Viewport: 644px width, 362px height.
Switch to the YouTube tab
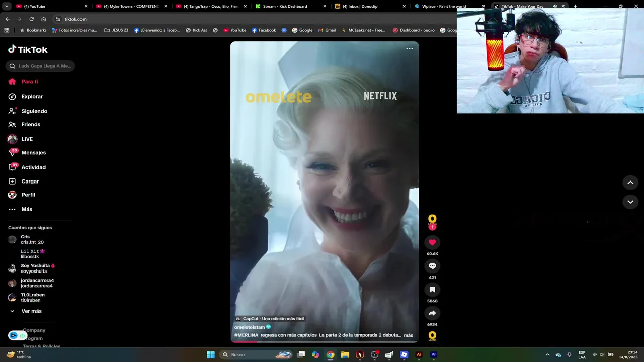pyautogui.click(x=52, y=6)
